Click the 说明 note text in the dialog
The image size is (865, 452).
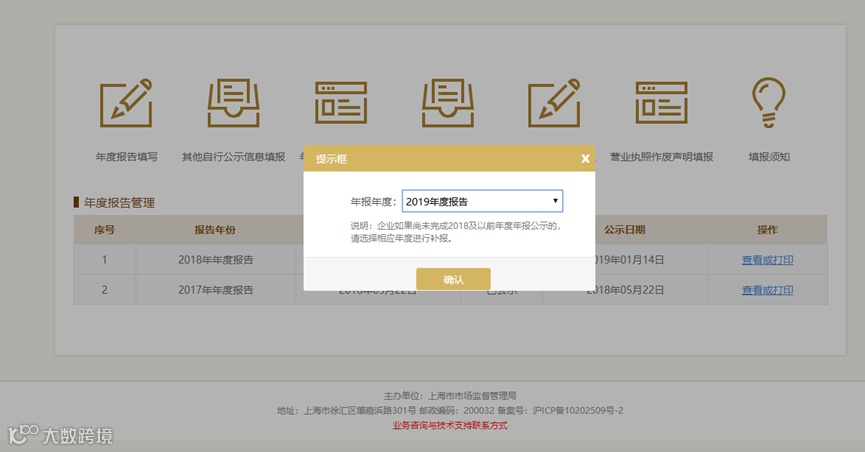[456, 232]
